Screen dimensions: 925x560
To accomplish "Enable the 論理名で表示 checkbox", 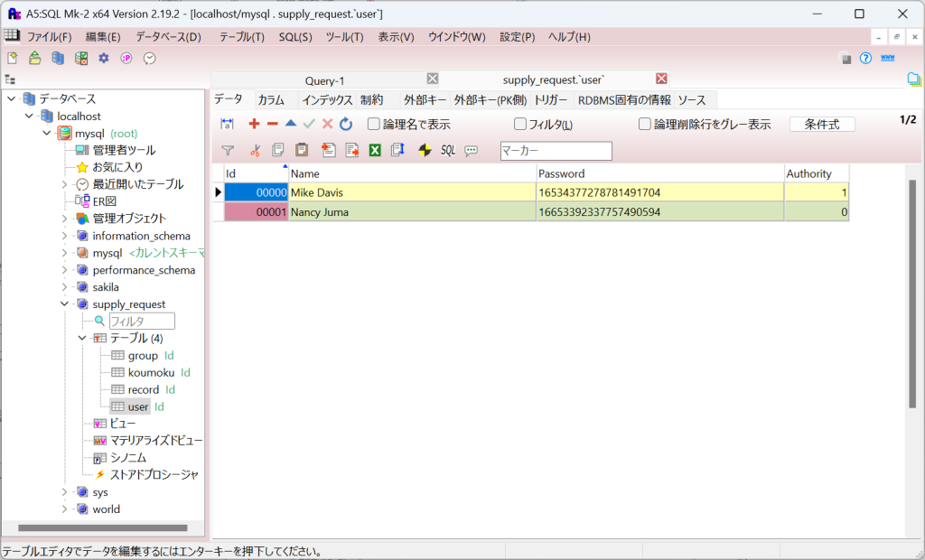I will (374, 125).
